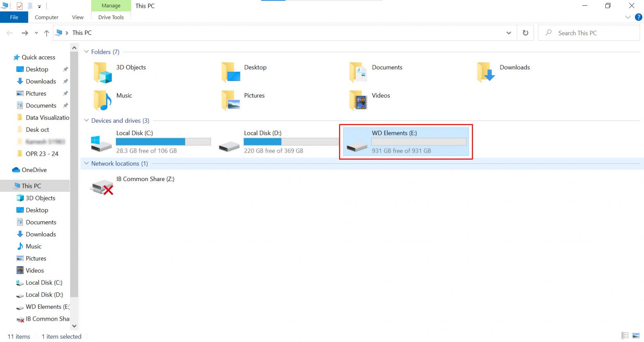
Task: Select the Local Disk (D:) drive tile
Action: [x=278, y=142]
